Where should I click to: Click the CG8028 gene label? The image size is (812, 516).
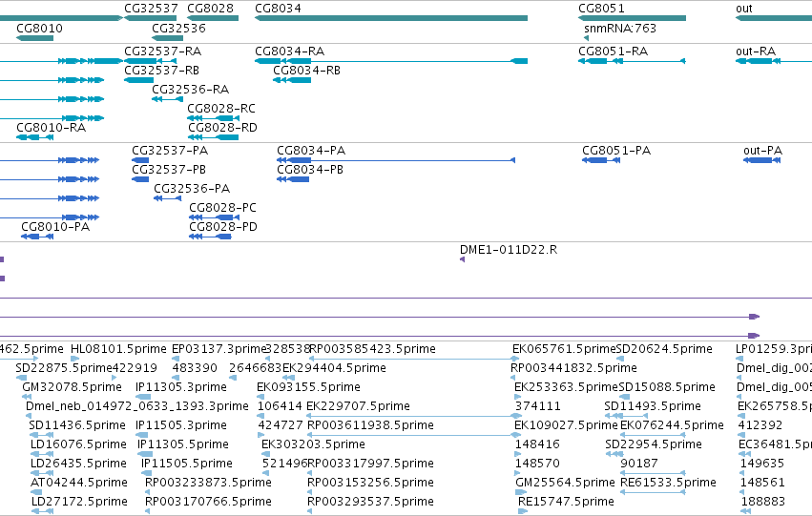click(210, 9)
